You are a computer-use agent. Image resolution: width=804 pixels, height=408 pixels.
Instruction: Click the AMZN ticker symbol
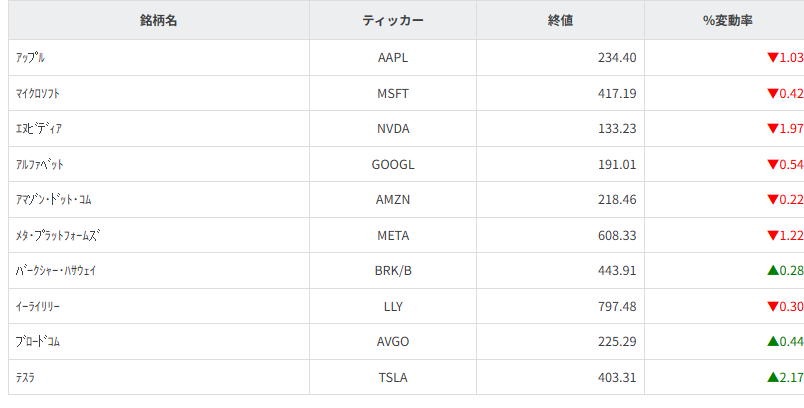tap(393, 200)
